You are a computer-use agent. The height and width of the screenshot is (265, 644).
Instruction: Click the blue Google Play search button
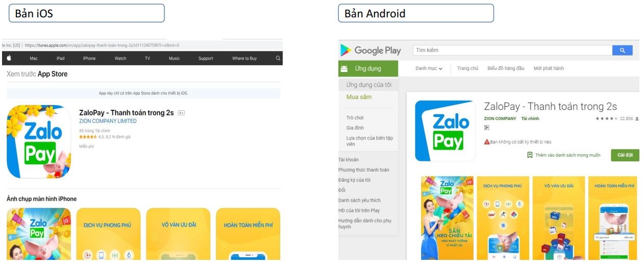(x=622, y=50)
